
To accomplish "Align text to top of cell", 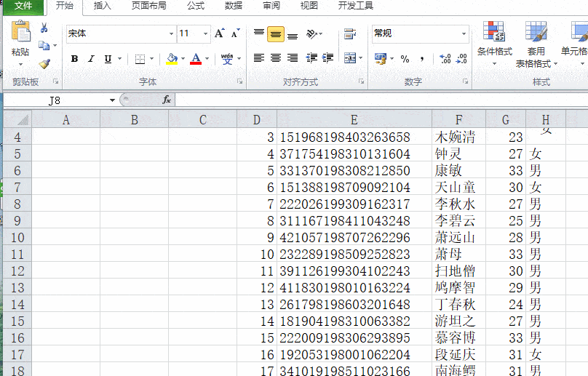I will (259, 33).
